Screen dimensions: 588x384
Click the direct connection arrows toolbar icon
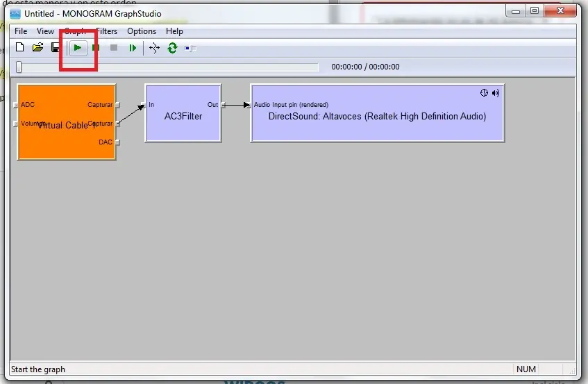point(154,48)
